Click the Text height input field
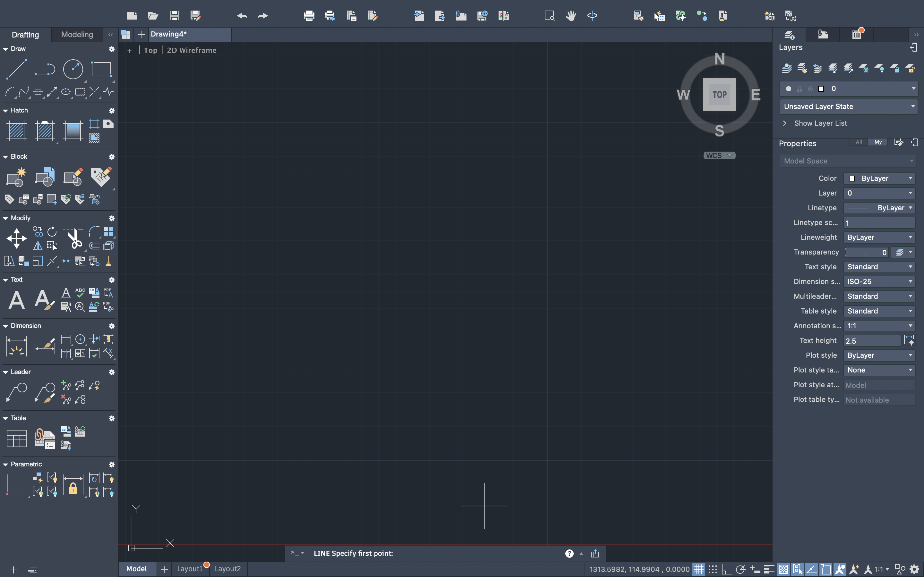This screenshot has height=577, width=924. [x=872, y=340]
